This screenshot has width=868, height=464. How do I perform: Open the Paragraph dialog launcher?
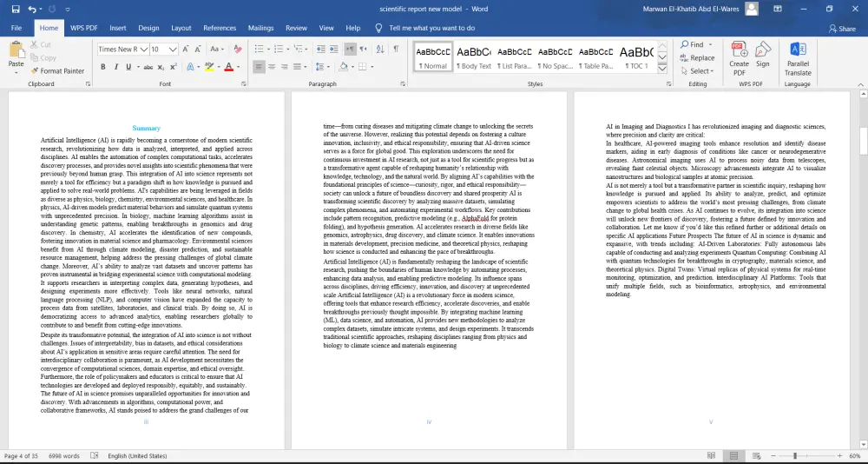[x=403, y=84]
